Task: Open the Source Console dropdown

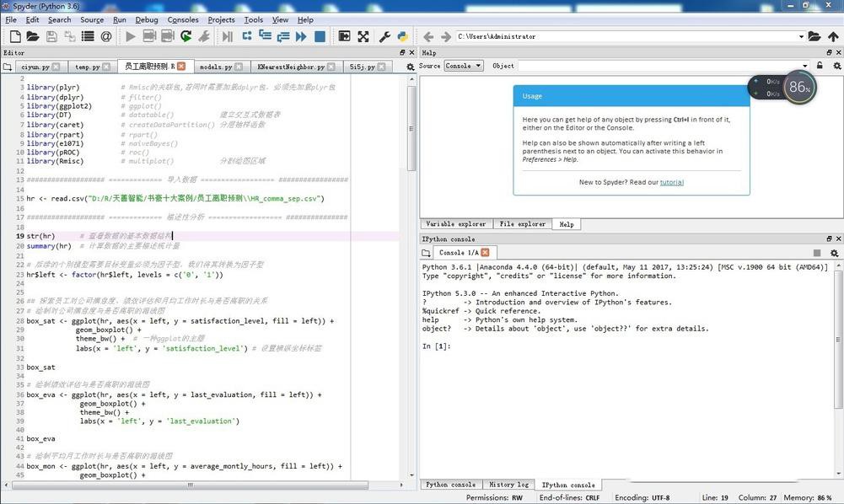Action: tap(464, 66)
